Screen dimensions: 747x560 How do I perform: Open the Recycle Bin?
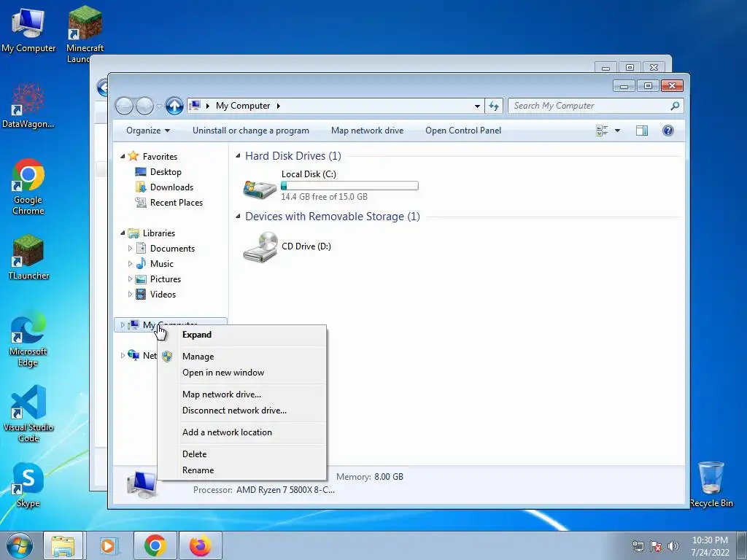(711, 485)
